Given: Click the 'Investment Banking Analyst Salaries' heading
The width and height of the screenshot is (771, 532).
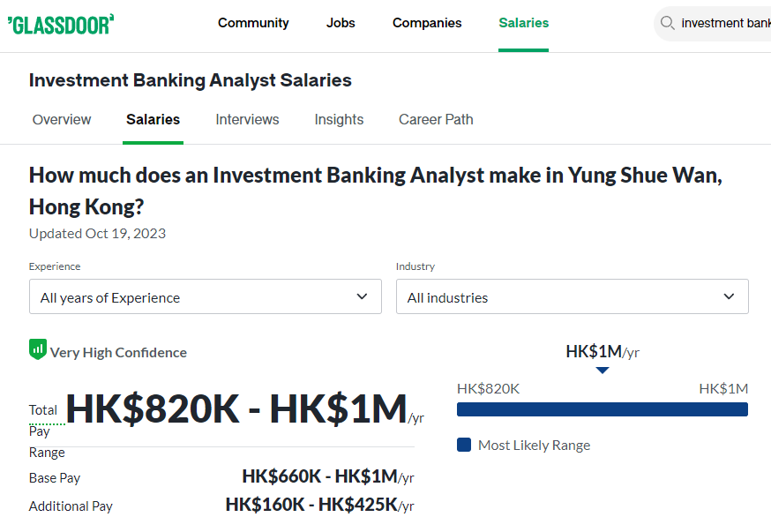Looking at the screenshot, I should (x=191, y=80).
